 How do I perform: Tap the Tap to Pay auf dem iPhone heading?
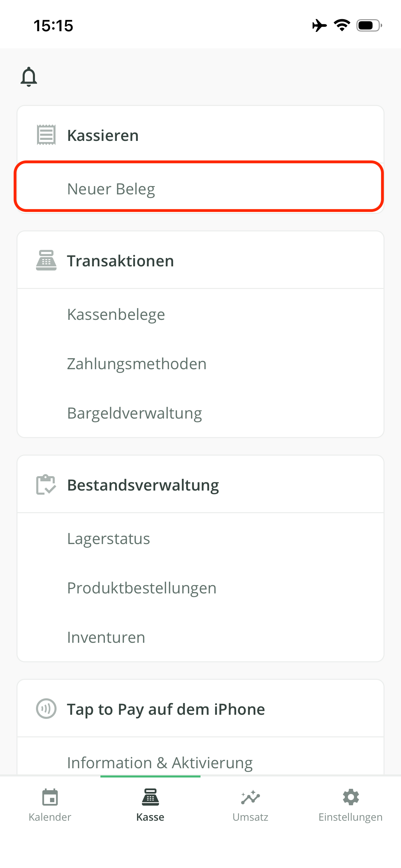(166, 709)
